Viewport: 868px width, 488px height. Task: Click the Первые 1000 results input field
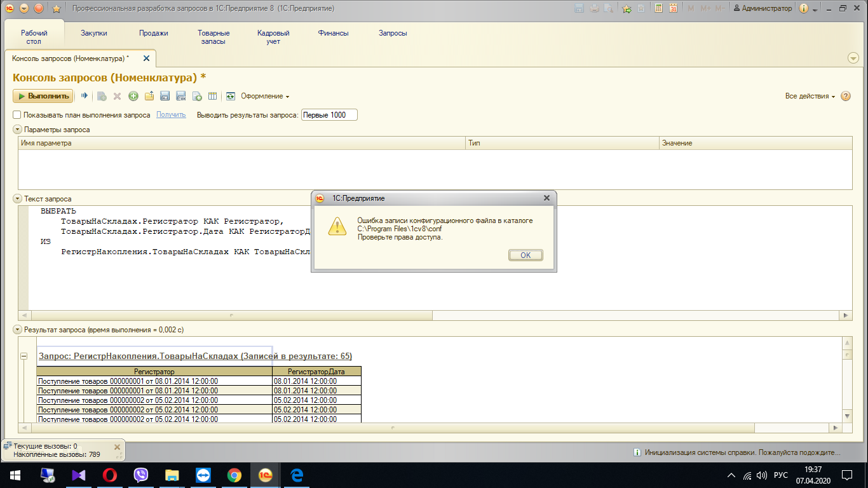coord(329,115)
